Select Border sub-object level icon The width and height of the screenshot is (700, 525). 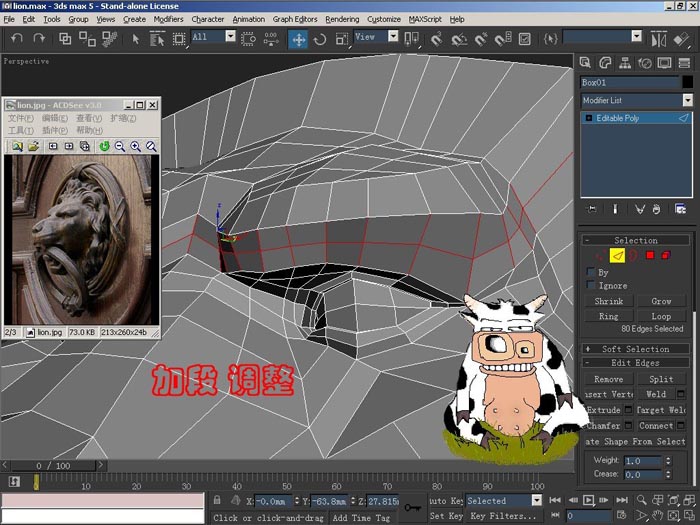coord(633,255)
